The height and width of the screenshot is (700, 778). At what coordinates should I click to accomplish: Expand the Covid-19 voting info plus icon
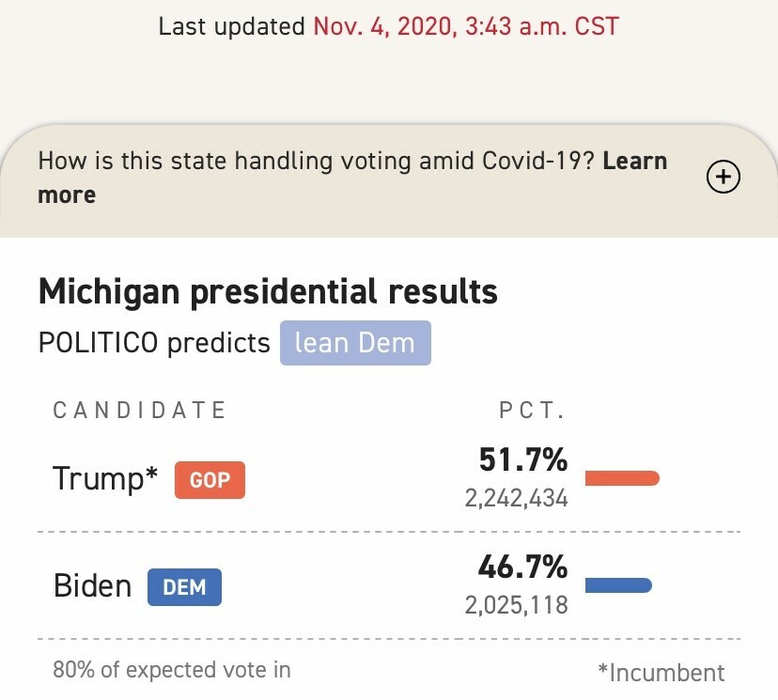point(724,177)
